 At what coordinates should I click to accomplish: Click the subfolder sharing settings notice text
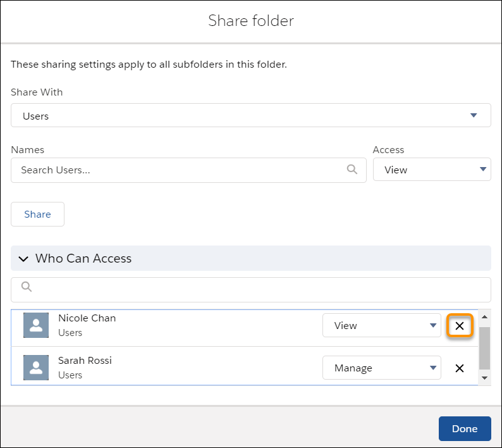click(x=149, y=65)
